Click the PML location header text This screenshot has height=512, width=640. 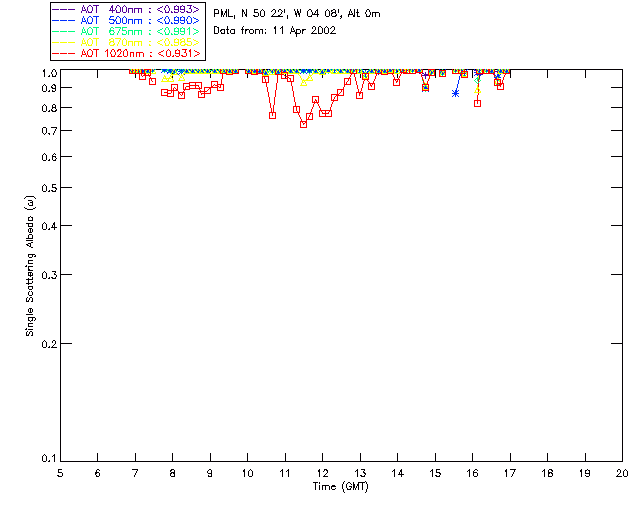[297, 14]
